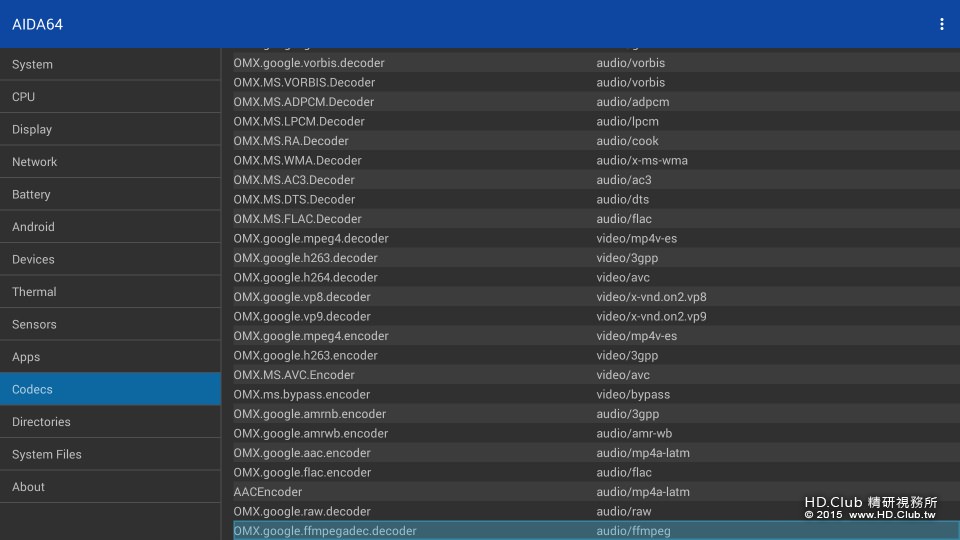Select the OMX.google.amrnb.encoder row
The image size is (960, 540).
coord(596,414)
